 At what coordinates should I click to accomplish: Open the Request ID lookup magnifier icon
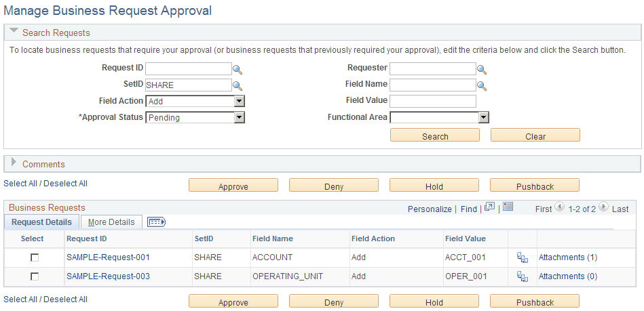tap(238, 70)
